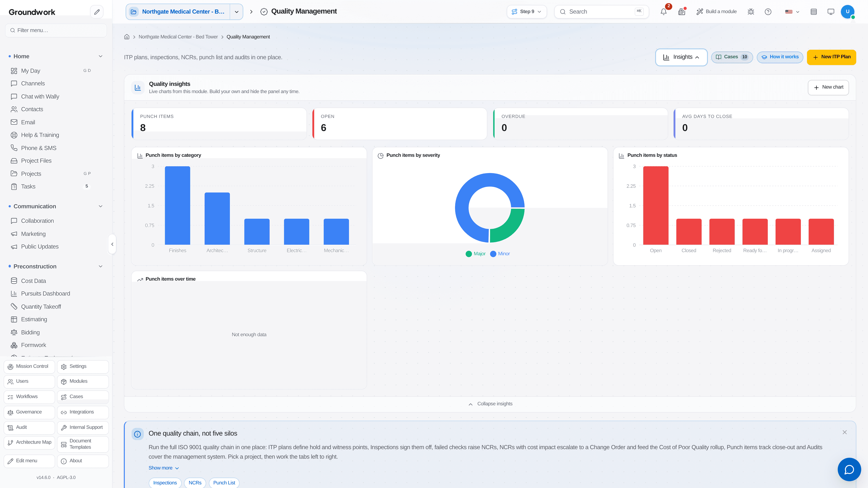Expand Show more in the info banner
The width and height of the screenshot is (868, 488).
tap(164, 468)
